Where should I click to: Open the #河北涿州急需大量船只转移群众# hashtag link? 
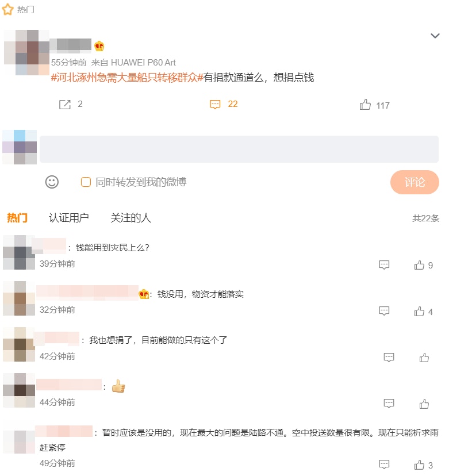(x=127, y=78)
